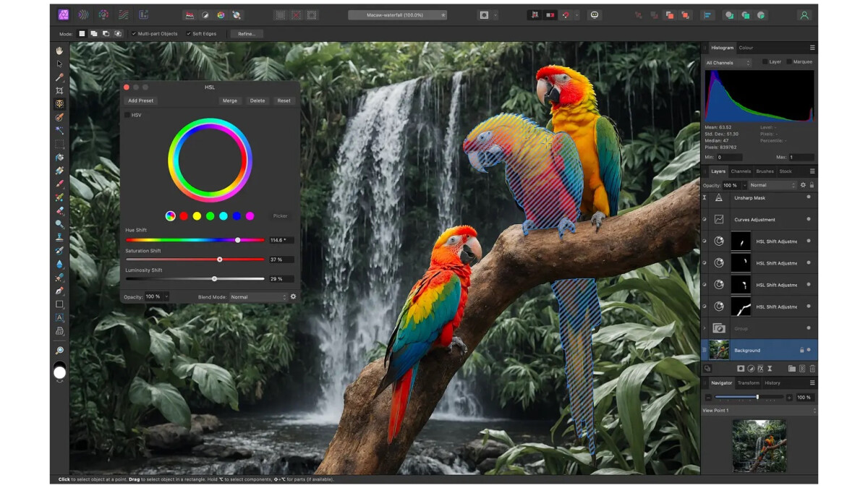Open the All Channels histogram dropdown
This screenshot has width=868, height=488.
pos(728,63)
